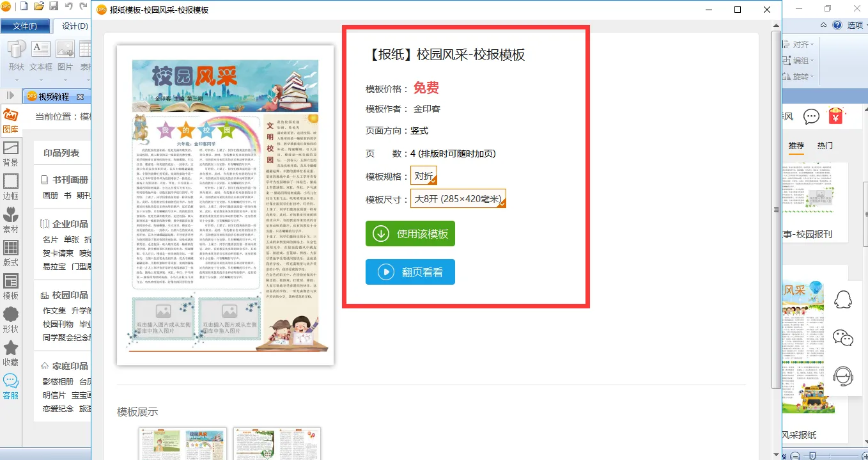Select the 对折 template specification option
The height and width of the screenshot is (460, 868).
pyautogui.click(x=424, y=176)
